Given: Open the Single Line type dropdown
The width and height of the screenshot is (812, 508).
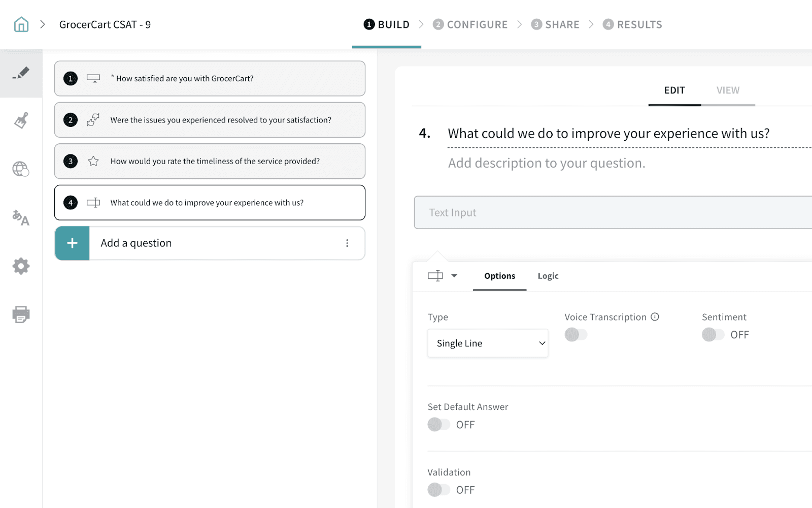Looking at the screenshot, I should click(487, 343).
